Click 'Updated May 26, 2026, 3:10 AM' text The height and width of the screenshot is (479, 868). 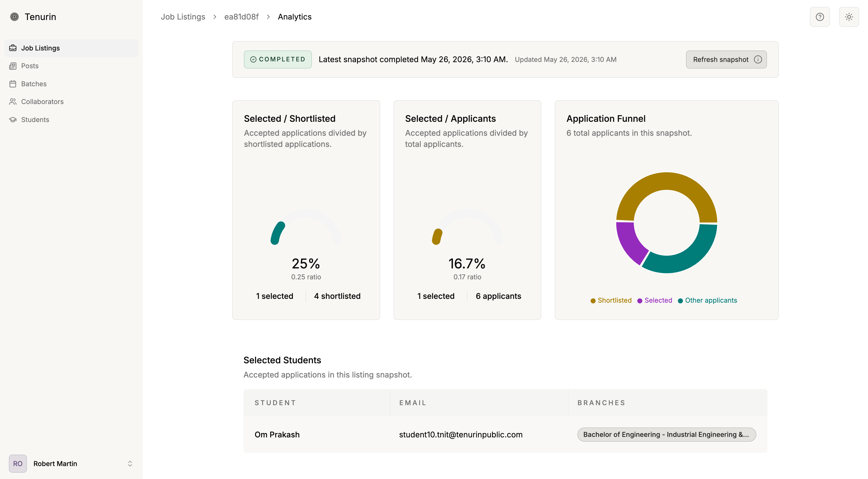click(565, 60)
